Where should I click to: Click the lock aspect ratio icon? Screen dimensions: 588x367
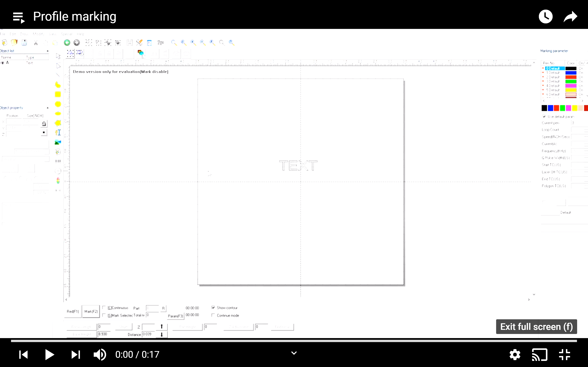coord(44,124)
